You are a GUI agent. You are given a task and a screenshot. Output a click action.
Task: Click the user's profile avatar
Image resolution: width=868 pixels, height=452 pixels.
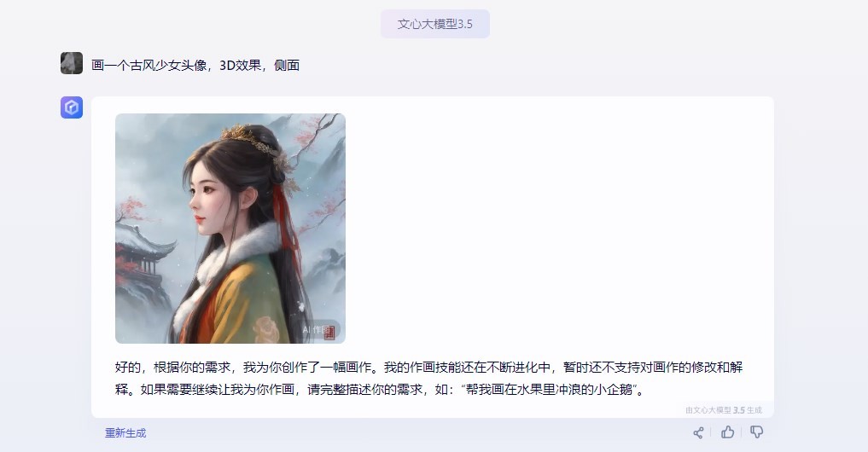72,63
